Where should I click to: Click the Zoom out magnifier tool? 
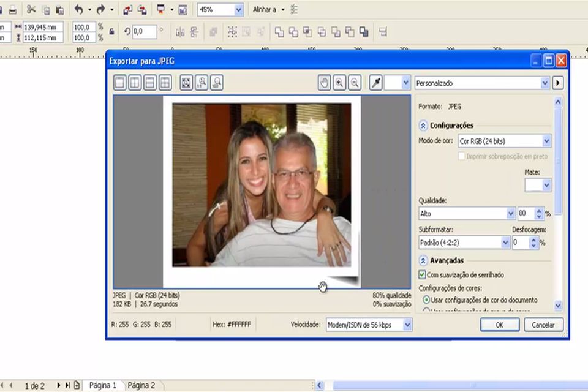coord(355,83)
